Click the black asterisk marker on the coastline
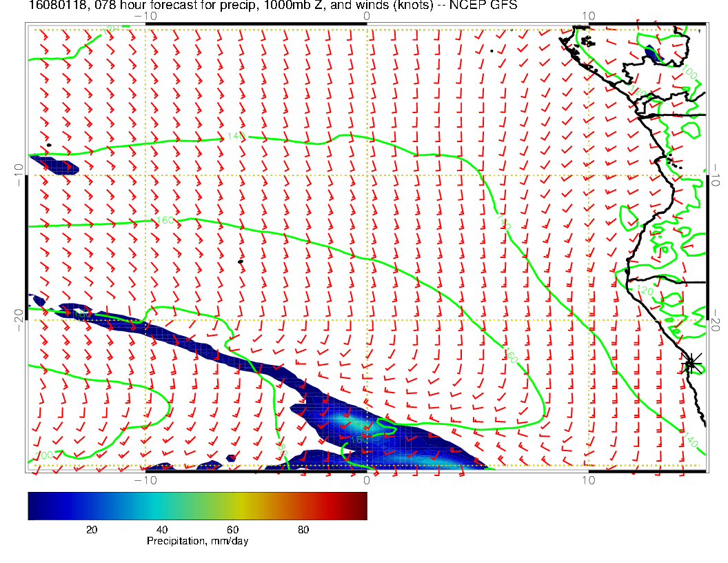728x563 pixels. [x=691, y=363]
